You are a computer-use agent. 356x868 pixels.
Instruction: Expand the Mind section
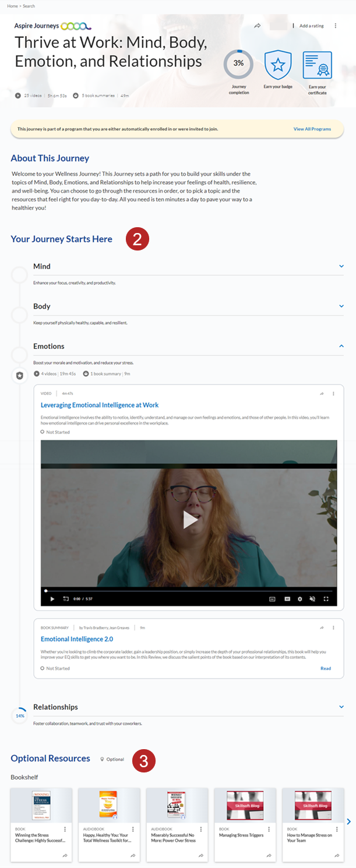click(341, 266)
